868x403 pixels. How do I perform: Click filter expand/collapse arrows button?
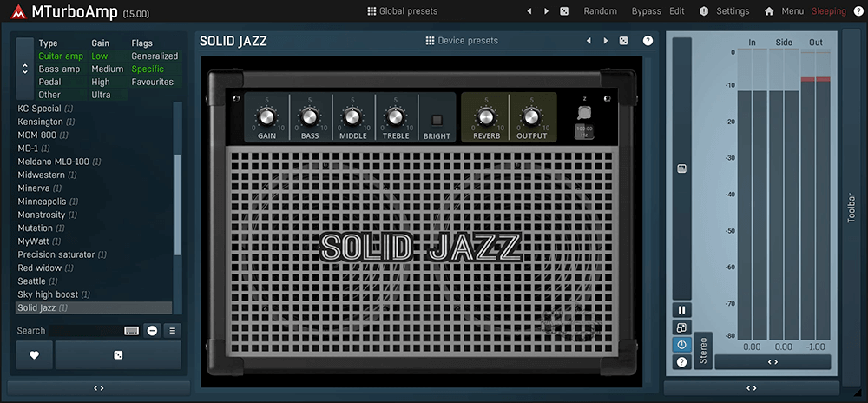click(x=25, y=69)
